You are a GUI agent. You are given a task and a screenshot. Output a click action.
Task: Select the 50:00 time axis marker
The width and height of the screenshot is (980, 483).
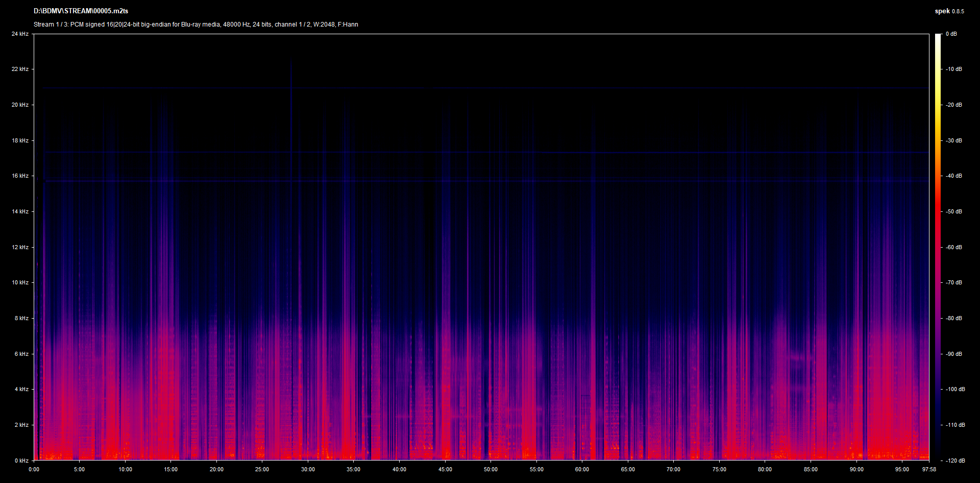491,470
